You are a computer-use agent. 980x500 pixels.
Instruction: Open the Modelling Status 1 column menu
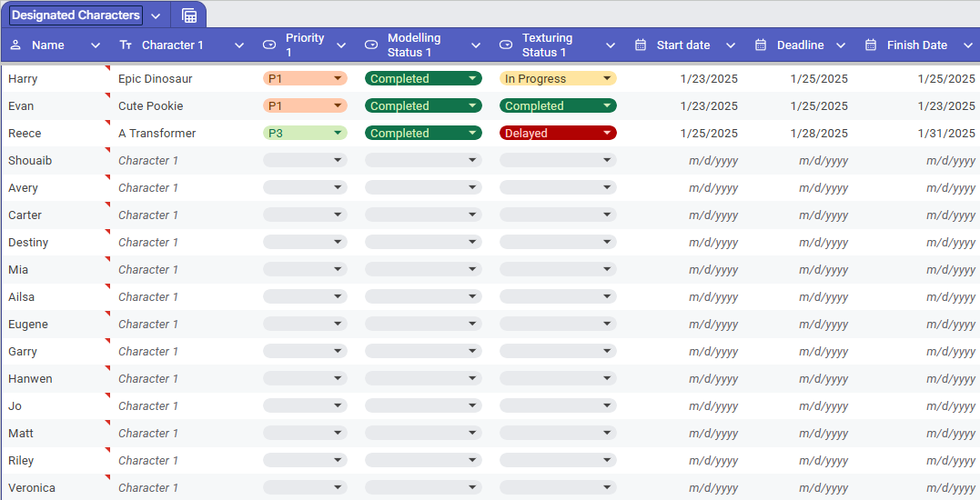click(x=476, y=45)
